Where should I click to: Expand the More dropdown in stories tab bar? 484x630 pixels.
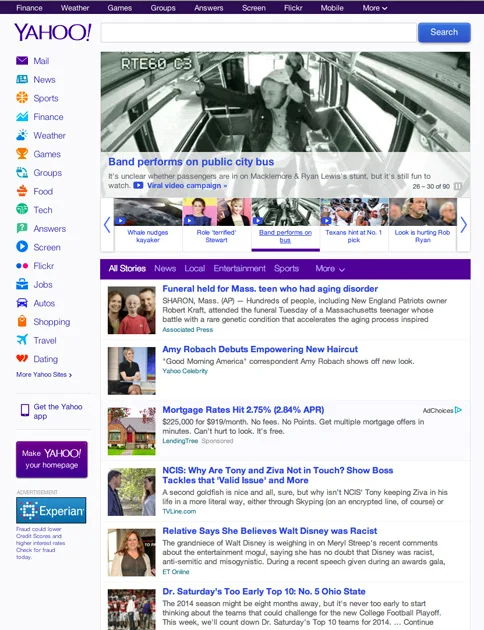pos(330,268)
